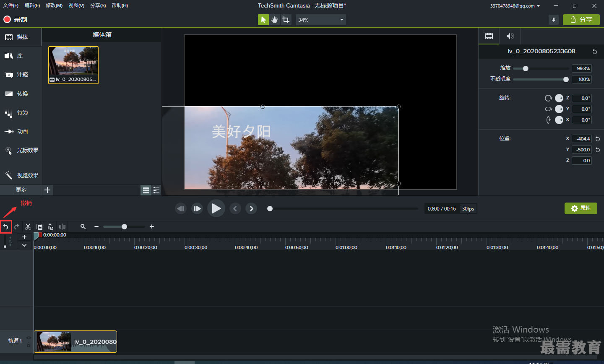Expand track options chevron below the plus
The height and width of the screenshot is (364, 604).
click(x=24, y=245)
